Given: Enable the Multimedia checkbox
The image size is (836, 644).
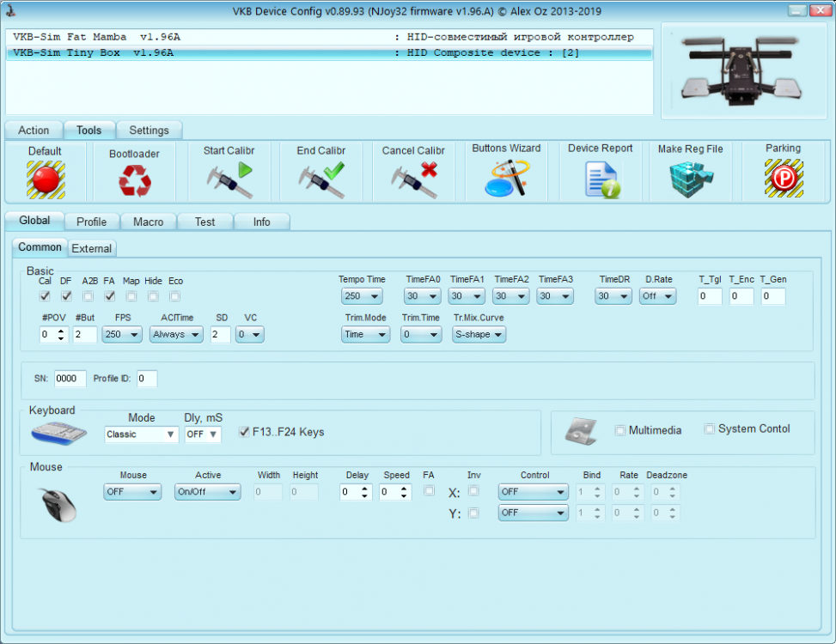Looking at the screenshot, I should (x=620, y=430).
